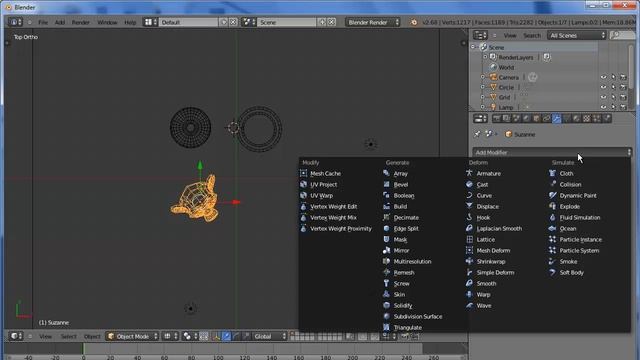
Task: Open the Render menu
Action: (x=80, y=22)
